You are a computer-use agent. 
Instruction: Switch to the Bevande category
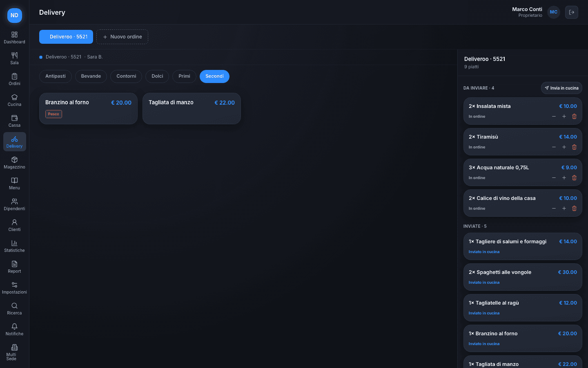(x=91, y=76)
